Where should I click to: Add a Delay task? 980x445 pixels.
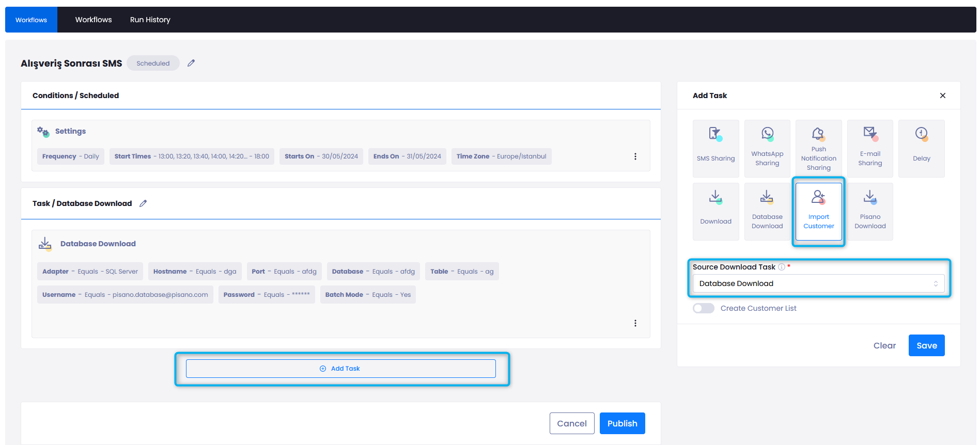coord(921,148)
